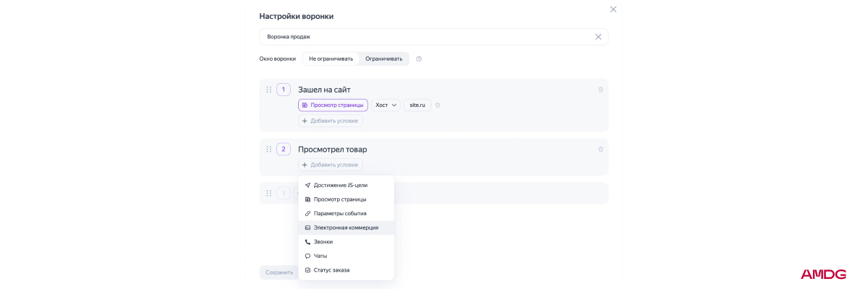
Task: Grab the drag handle of step 3
Action: pyautogui.click(x=268, y=193)
